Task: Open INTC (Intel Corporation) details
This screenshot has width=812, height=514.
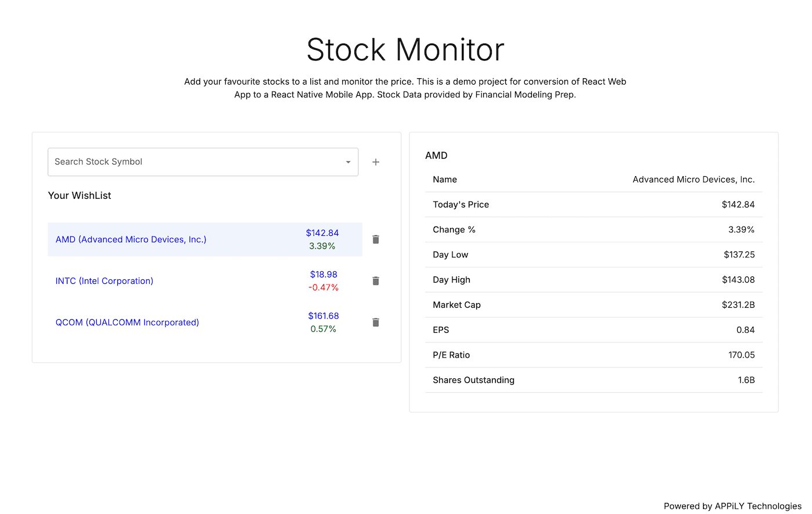Action: point(104,280)
